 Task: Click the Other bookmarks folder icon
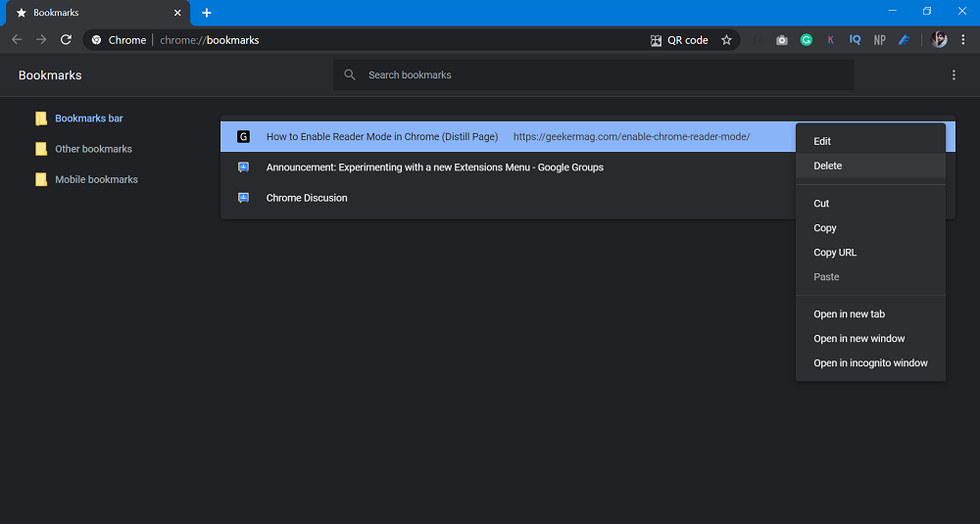[x=41, y=149]
